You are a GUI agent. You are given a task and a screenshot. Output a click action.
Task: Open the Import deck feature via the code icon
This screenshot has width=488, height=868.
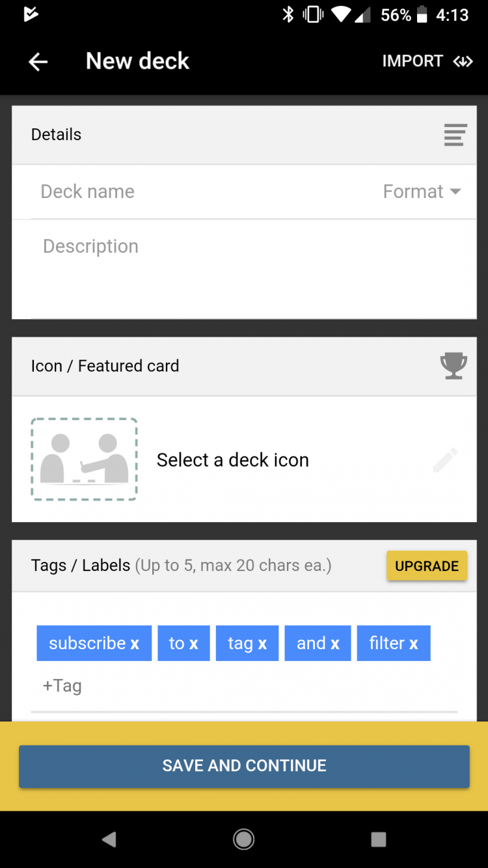coord(463,61)
